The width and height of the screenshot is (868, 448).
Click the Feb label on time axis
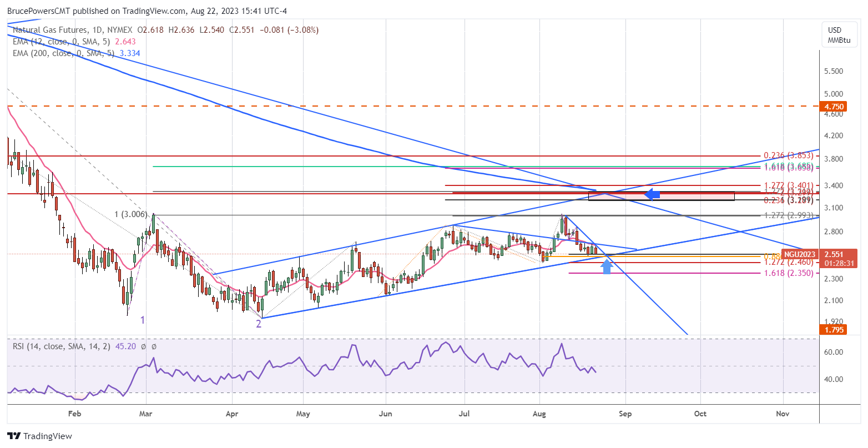(74, 414)
